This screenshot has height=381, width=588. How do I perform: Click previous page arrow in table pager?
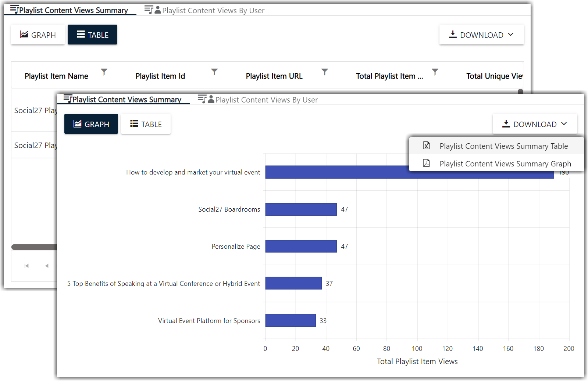(47, 266)
